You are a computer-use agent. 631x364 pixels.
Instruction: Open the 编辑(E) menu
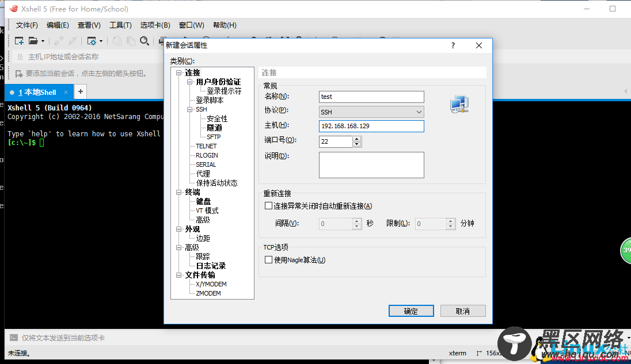coord(58,25)
